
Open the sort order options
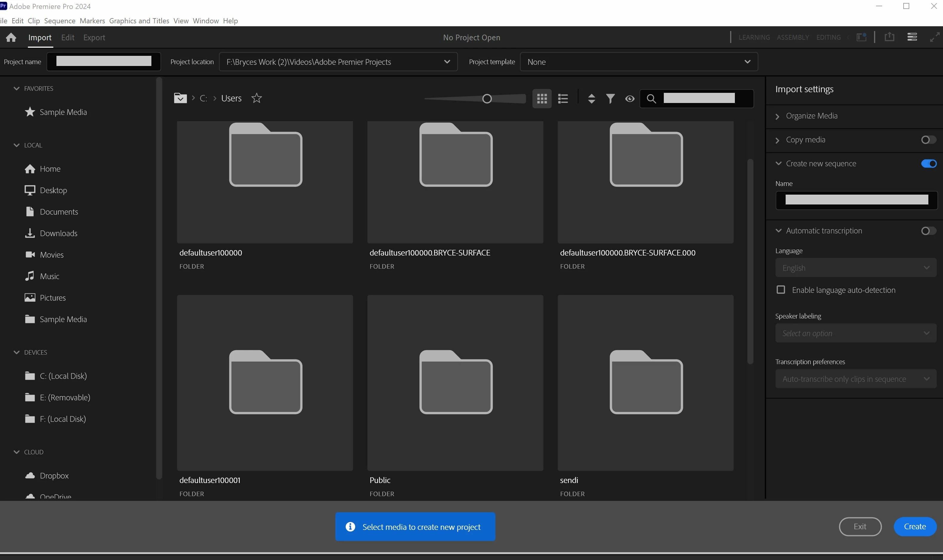pyautogui.click(x=592, y=99)
